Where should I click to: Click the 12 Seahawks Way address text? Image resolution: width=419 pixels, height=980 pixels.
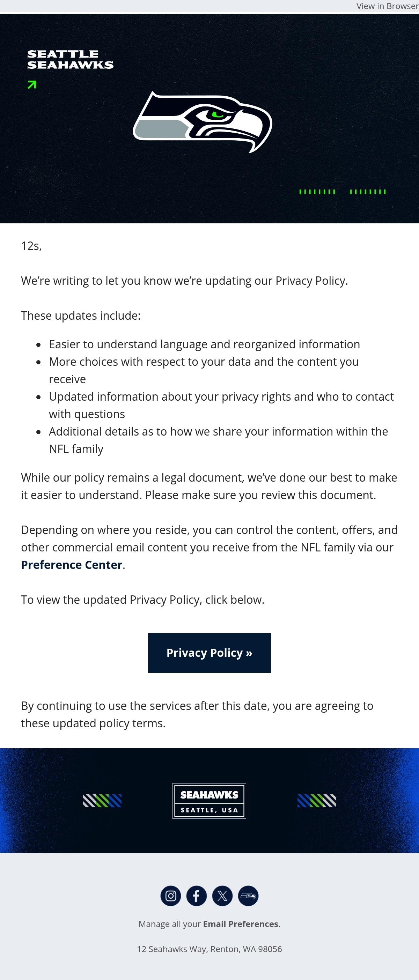209,949
